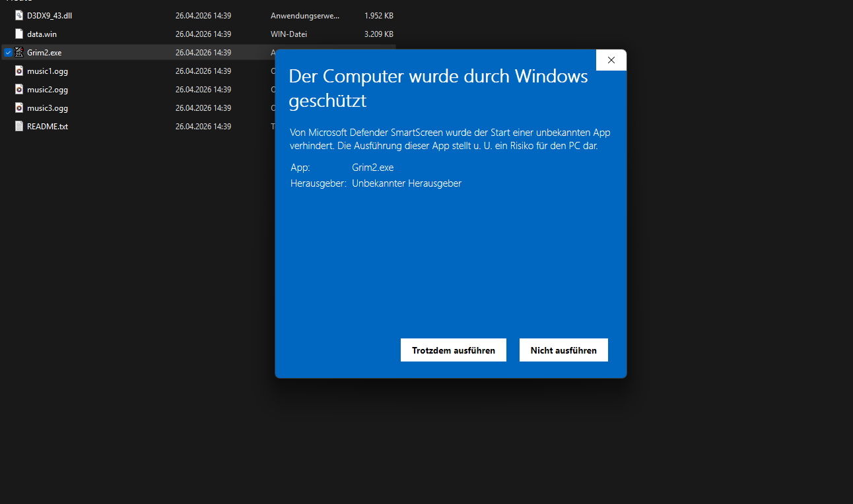The image size is (853, 504).
Task: Click the 'Anwendungserwe...' type cell
Action: point(305,15)
